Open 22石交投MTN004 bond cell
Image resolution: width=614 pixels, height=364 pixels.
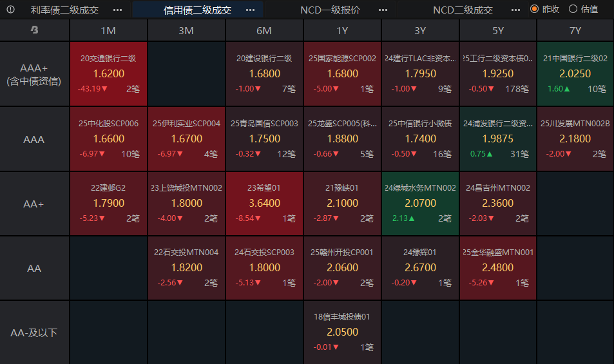(x=186, y=268)
